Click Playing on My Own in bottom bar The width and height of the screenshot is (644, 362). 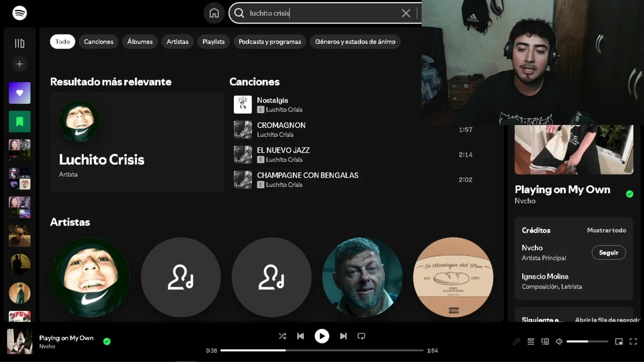66,338
